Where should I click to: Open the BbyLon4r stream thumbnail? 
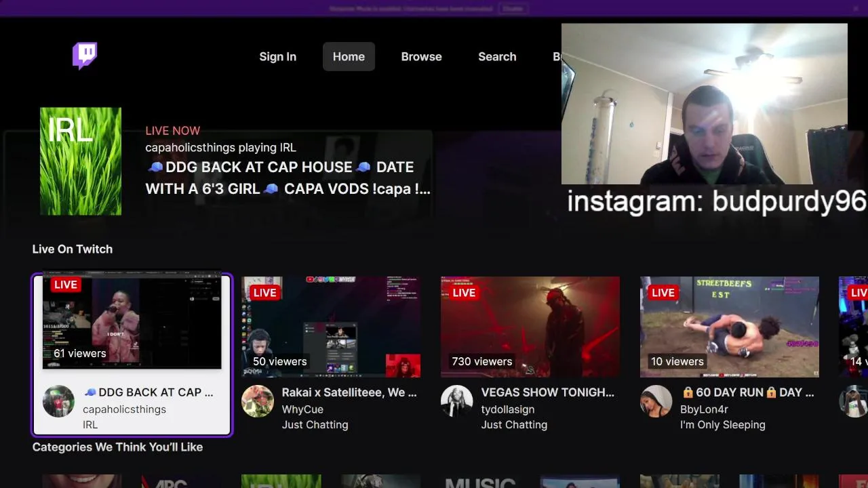coord(730,327)
